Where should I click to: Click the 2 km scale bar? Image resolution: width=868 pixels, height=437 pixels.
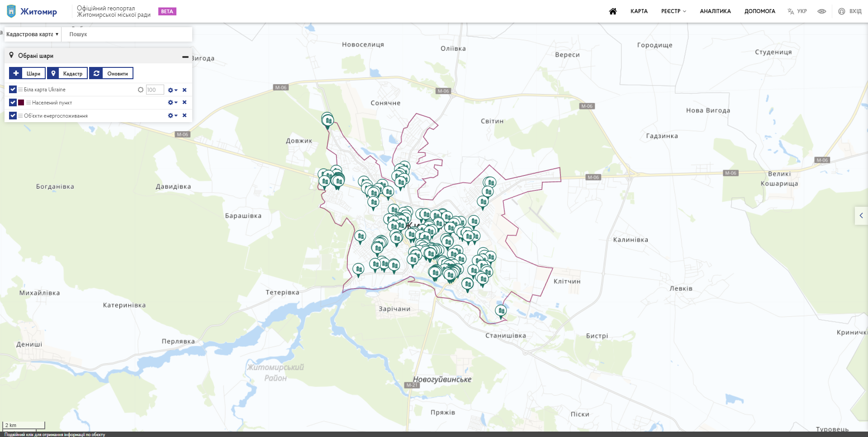tap(24, 425)
